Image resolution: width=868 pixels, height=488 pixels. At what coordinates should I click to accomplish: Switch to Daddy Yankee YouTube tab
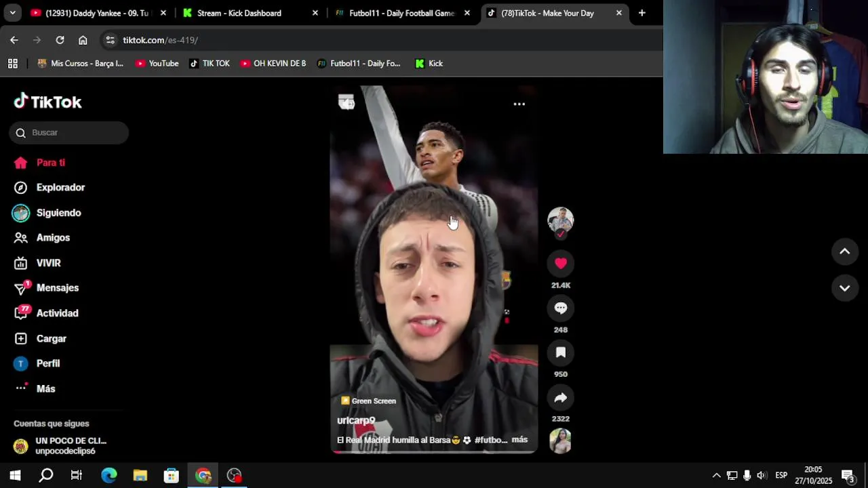96,13
